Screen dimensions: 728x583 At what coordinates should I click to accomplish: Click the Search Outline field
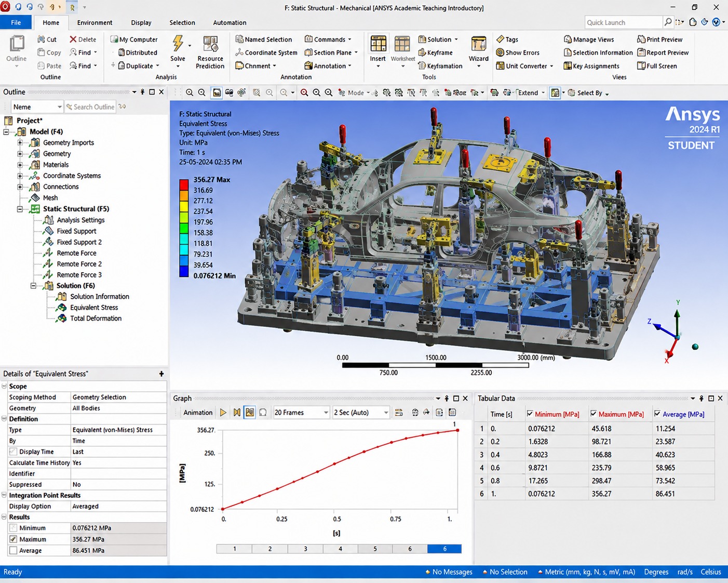click(90, 107)
